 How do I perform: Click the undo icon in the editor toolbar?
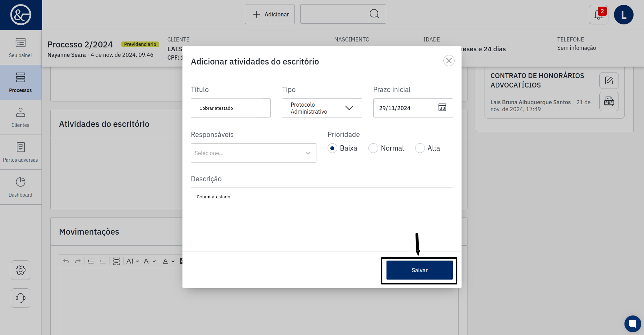click(66, 261)
